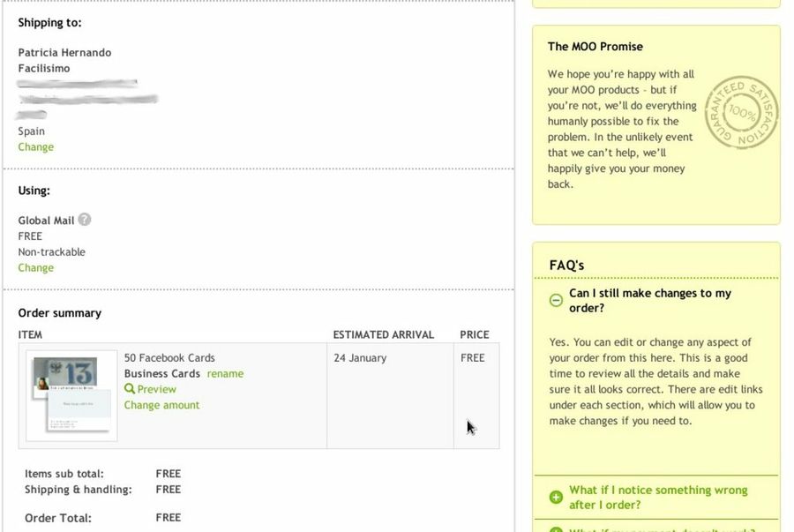The image size is (794, 532).
Task: Change the Global Mail shipping method
Action: pos(35,268)
